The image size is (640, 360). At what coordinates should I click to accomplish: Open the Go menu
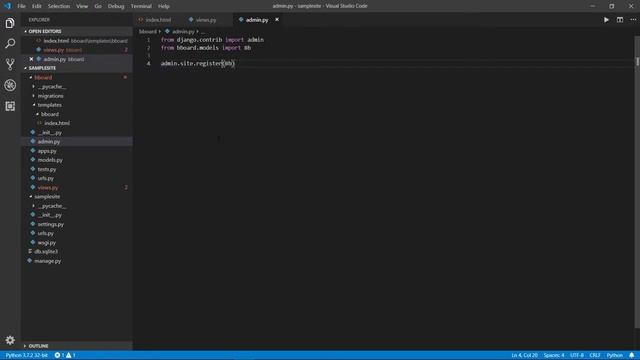coord(98,6)
